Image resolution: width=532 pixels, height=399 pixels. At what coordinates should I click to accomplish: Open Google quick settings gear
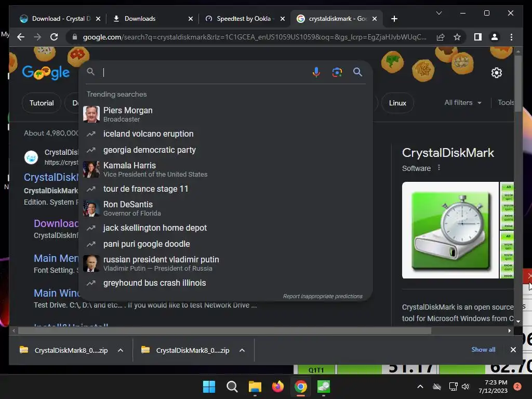tap(496, 73)
